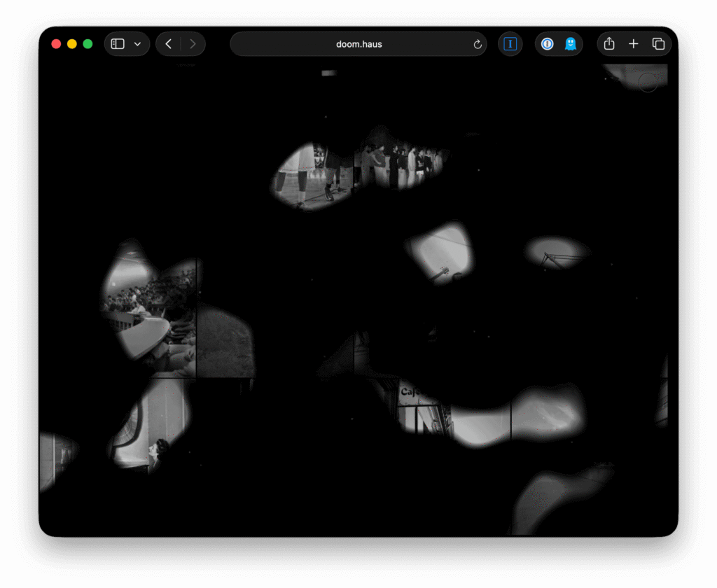The width and height of the screenshot is (717, 588).
Task: Focus the doom.haus address bar
Action: click(x=358, y=44)
